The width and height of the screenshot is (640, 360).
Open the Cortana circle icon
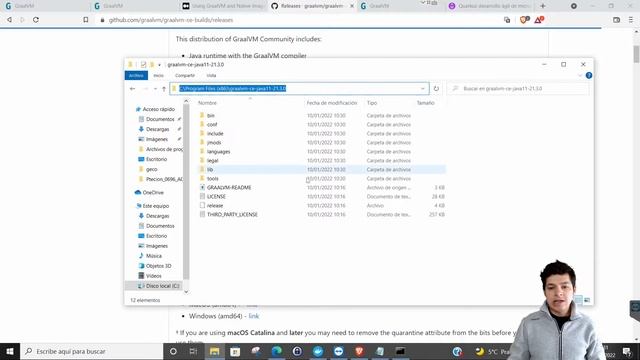point(173,351)
